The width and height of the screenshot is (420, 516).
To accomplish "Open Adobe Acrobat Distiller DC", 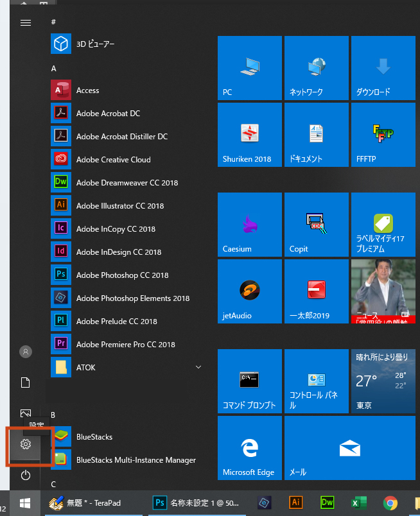I will (x=127, y=136).
